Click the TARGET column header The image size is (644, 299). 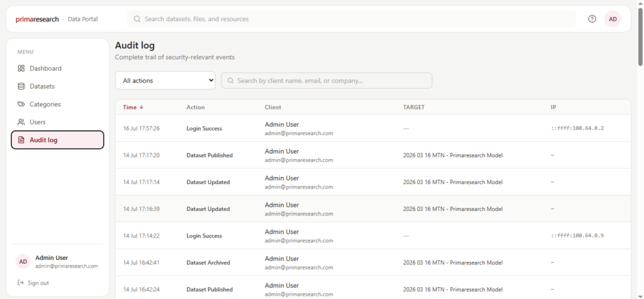pos(414,107)
